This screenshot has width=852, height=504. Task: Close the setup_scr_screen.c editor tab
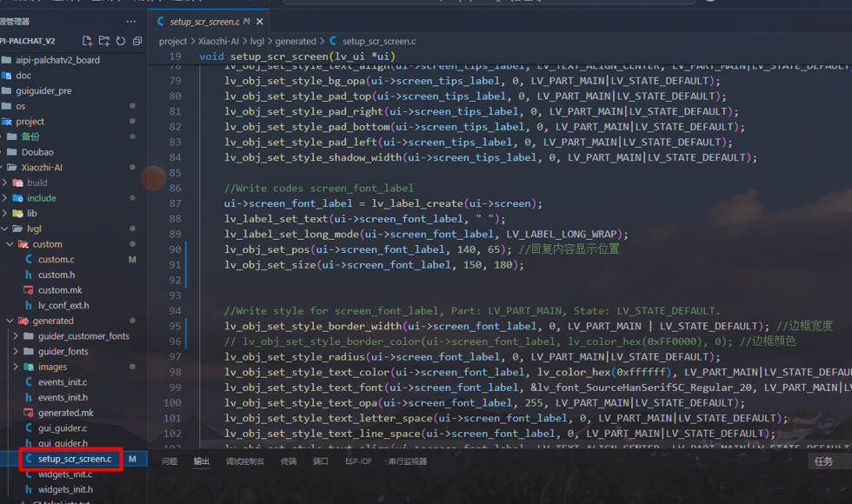261,21
